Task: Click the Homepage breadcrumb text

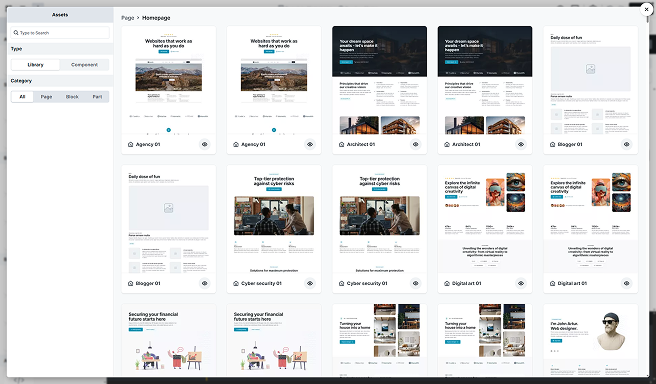Action: point(156,18)
